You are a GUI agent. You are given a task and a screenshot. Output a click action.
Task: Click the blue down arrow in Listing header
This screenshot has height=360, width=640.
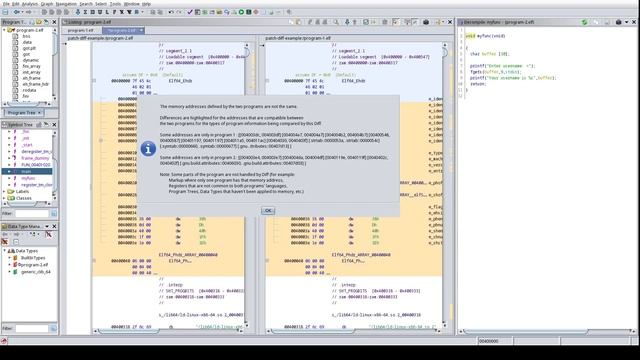coord(347,22)
